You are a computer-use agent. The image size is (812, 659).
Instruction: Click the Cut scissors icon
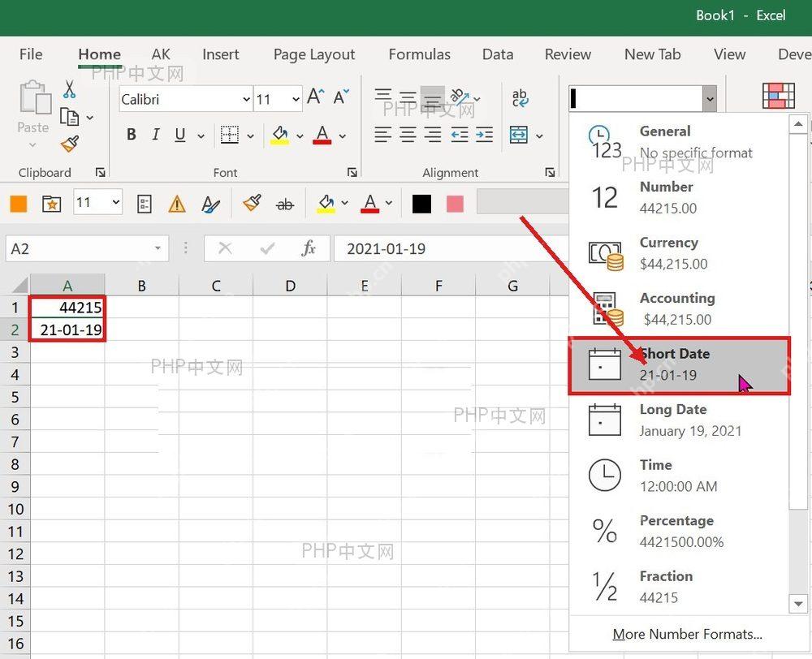coord(69,89)
